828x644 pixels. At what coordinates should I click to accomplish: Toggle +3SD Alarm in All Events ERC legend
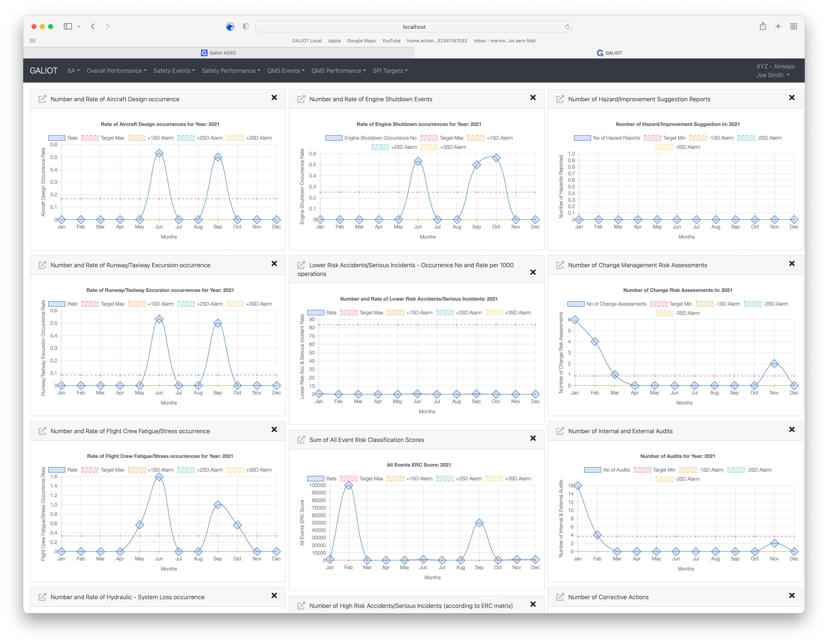pos(508,479)
